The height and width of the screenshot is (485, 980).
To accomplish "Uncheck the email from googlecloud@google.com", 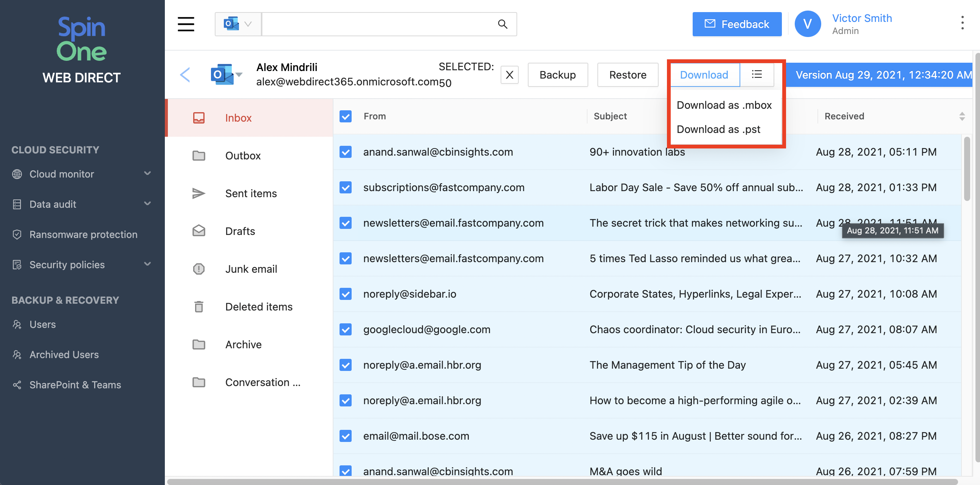I will click(x=345, y=329).
